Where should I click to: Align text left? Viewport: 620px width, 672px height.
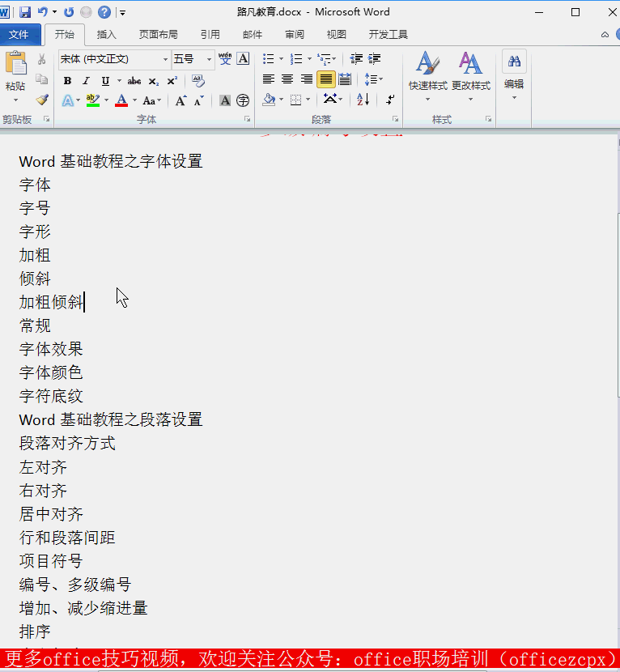click(269, 79)
